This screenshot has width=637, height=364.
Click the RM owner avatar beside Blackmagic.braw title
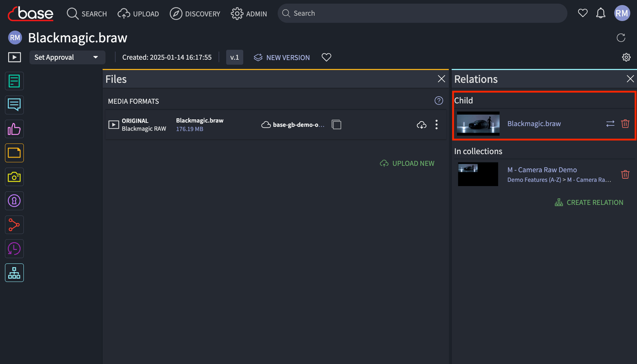pyautogui.click(x=15, y=38)
